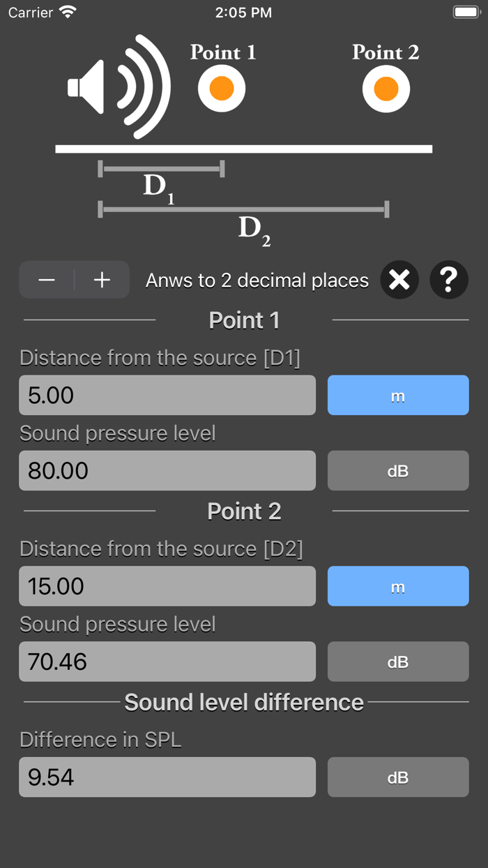Open unit options for Difference in SPL

point(398,777)
